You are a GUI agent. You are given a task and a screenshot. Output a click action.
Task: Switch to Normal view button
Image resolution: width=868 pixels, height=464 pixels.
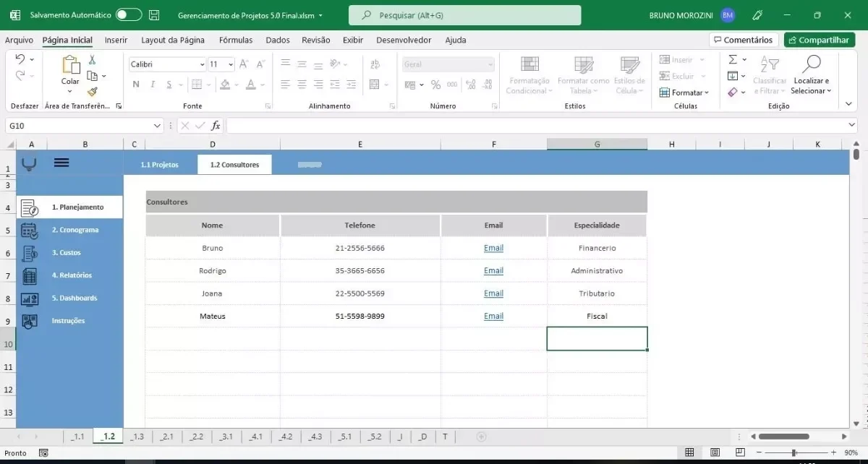click(689, 452)
